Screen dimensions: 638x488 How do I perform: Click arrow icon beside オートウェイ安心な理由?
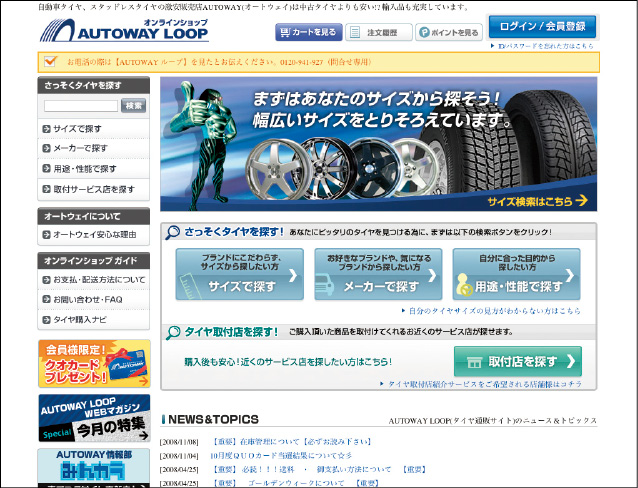point(46,234)
